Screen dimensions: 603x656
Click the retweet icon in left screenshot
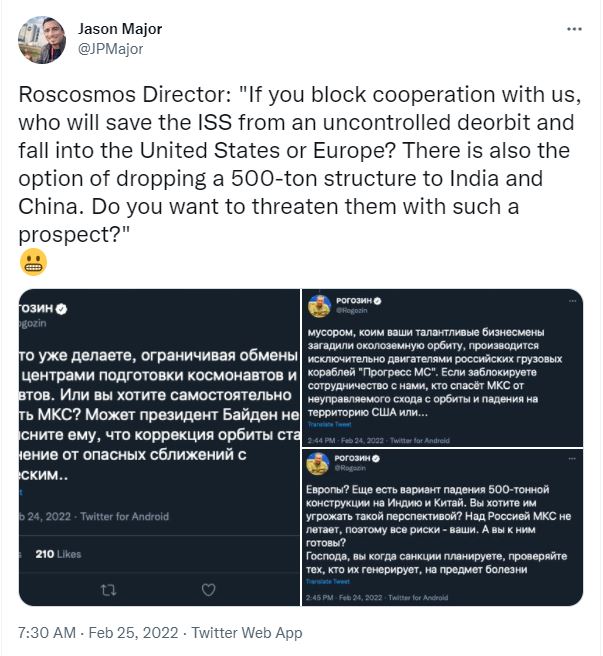[111, 590]
